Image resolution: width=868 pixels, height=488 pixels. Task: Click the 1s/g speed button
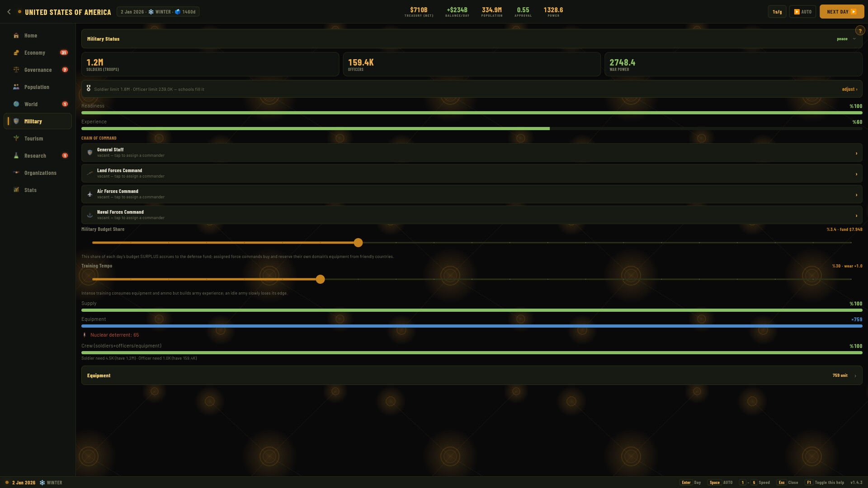tap(777, 12)
